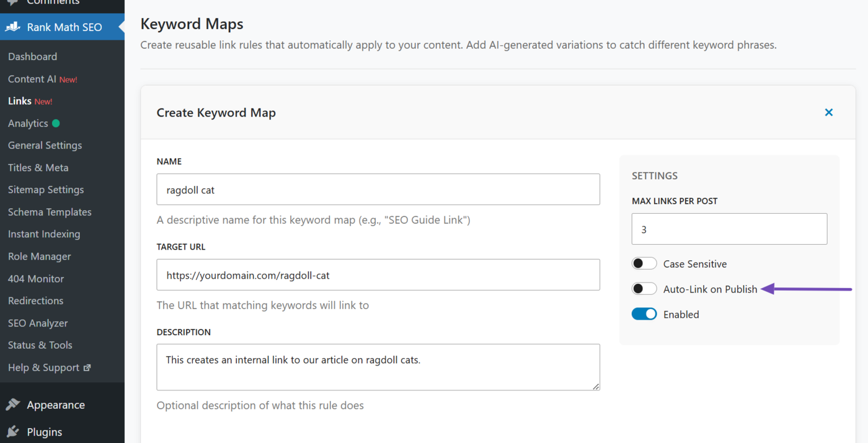Select Redirections from the sidebar

35,300
